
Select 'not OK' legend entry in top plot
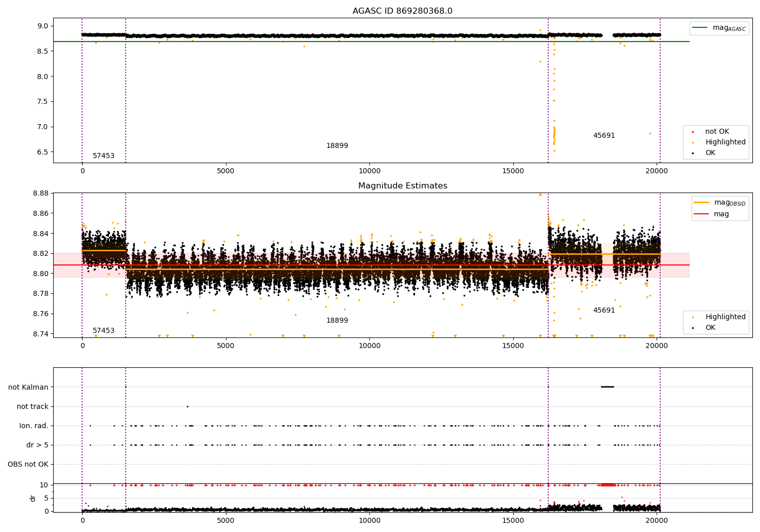pyautogui.click(x=717, y=132)
